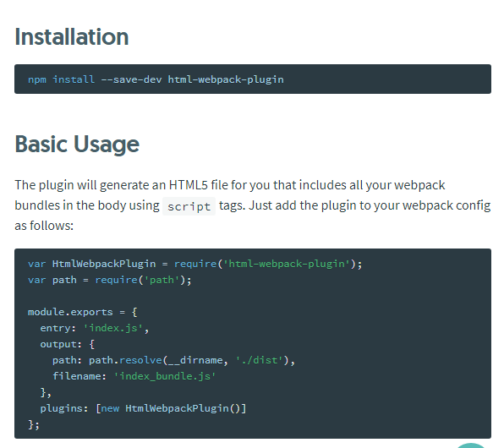Viewport: 493px width, 448px height.
Task: Click the npm install --save-dev html-webpack-plugin command
Action: pyautogui.click(x=156, y=79)
